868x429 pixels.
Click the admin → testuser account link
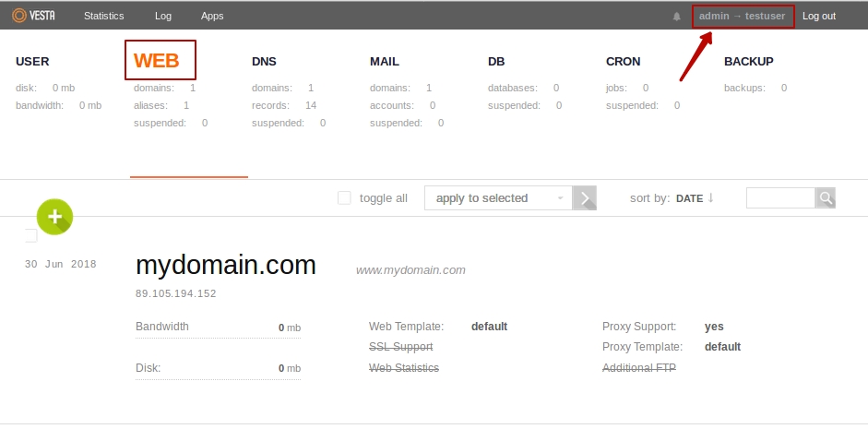click(742, 16)
